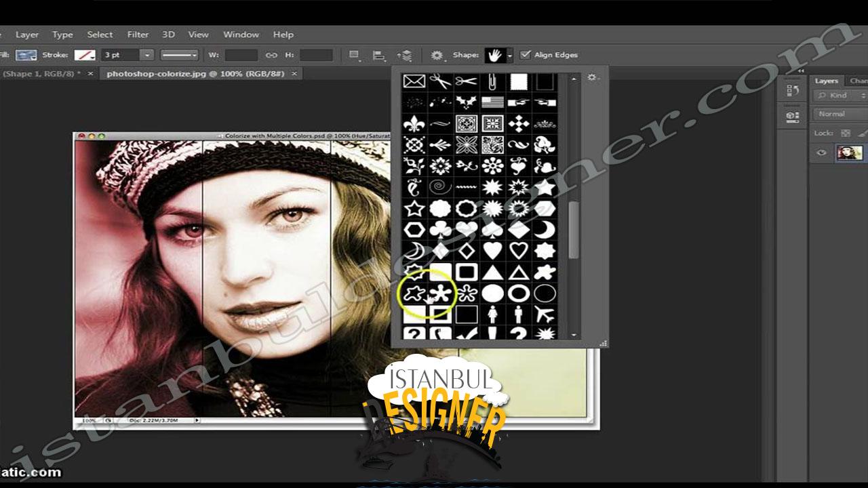Open the path arrangement dropdown

pyautogui.click(x=404, y=55)
